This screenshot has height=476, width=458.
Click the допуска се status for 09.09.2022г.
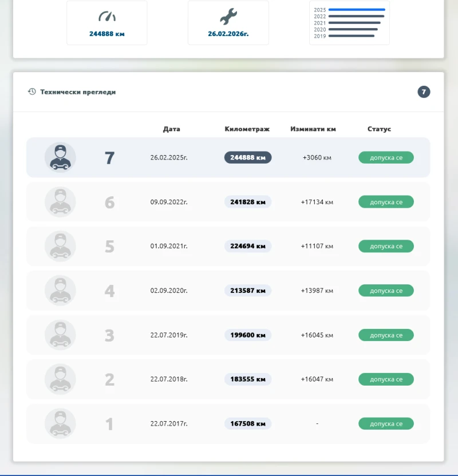tap(386, 202)
